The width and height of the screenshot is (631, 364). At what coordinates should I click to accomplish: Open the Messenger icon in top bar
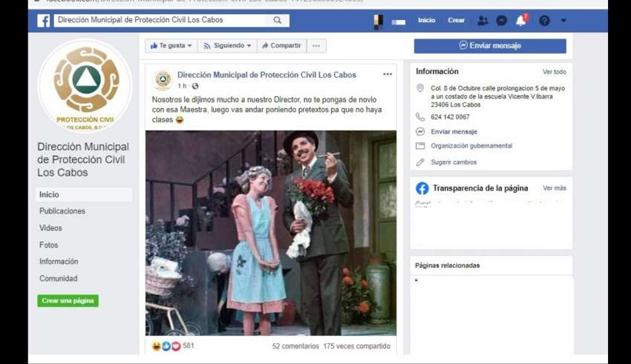(501, 21)
